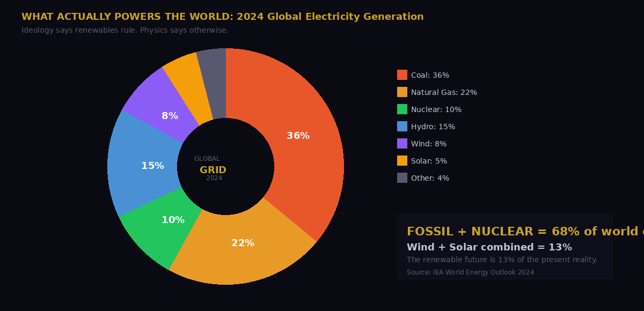This screenshot has width=644, height=311.
Task: Click the 22% Natural Gas segment
Action: 243,243
